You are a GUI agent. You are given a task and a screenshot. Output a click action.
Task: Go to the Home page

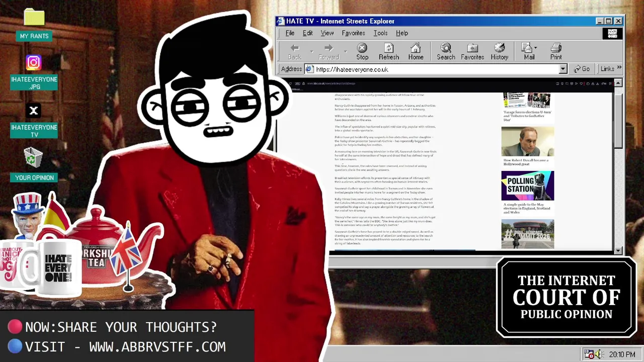(416, 52)
